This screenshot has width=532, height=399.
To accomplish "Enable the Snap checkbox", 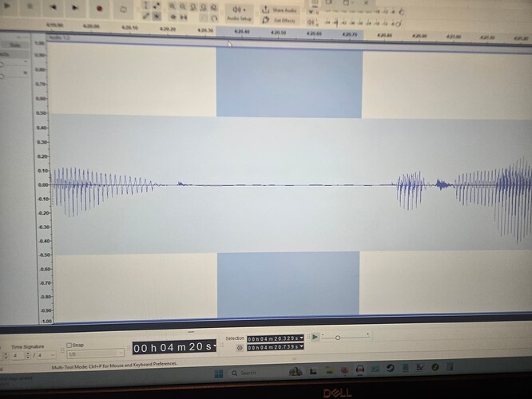I will (x=69, y=345).
